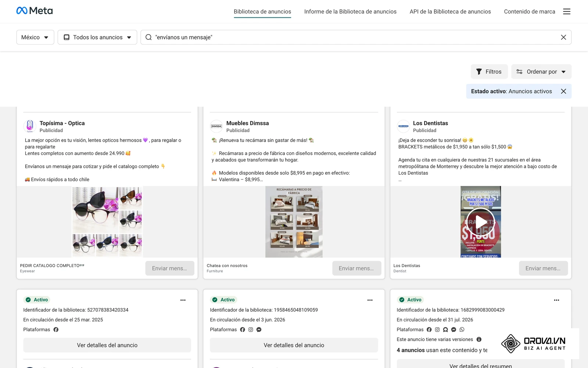588x368 pixels.
Task: Click Ver detalles del anuncio for ad 1958465048109059
Action: pos(294,345)
